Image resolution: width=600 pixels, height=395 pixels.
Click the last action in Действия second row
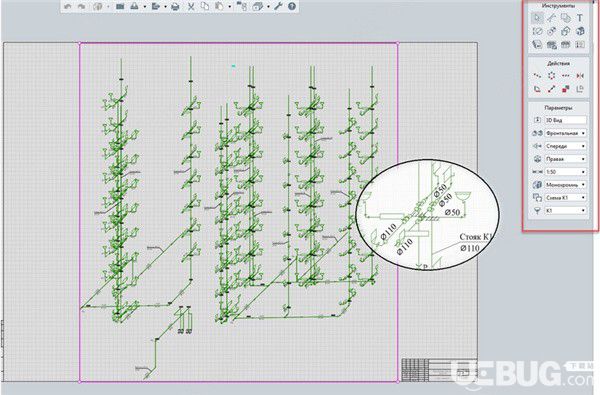pyautogui.click(x=580, y=89)
